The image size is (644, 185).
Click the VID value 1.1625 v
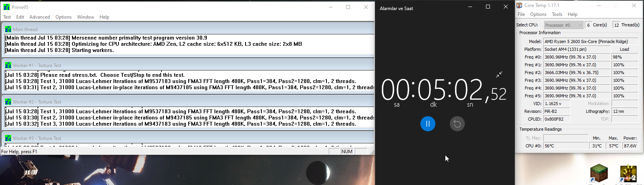[556, 104]
